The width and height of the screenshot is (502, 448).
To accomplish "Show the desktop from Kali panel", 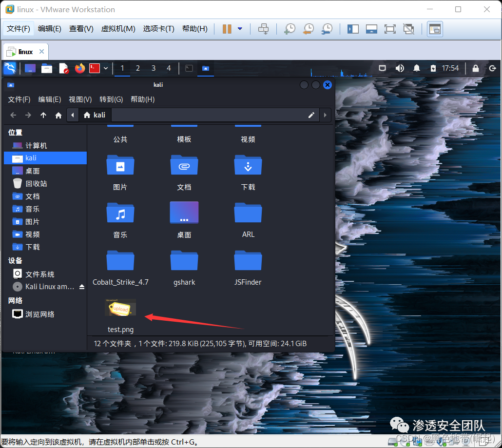I will [30, 68].
